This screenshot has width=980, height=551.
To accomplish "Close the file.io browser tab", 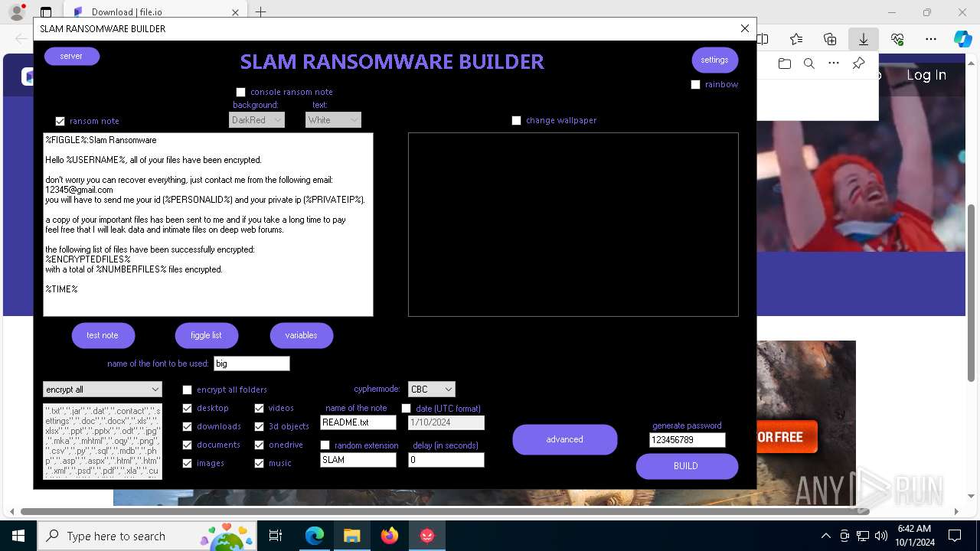I will click(x=235, y=12).
